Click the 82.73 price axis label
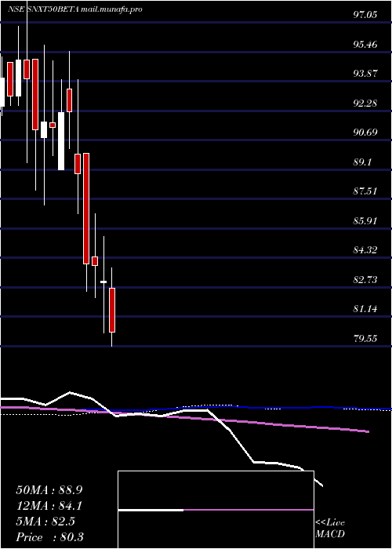 coord(365,280)
